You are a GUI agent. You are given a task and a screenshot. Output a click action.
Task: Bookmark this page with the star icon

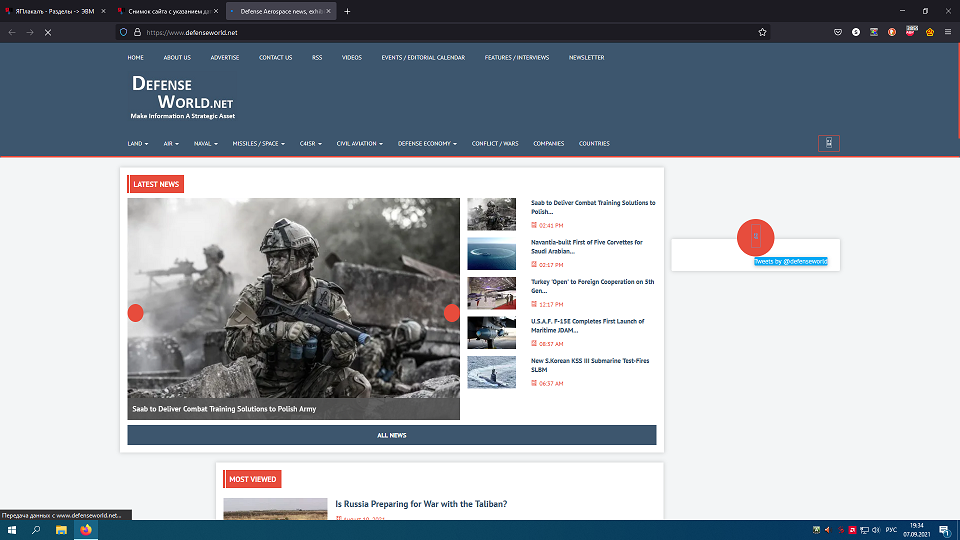tap(762, 32)
